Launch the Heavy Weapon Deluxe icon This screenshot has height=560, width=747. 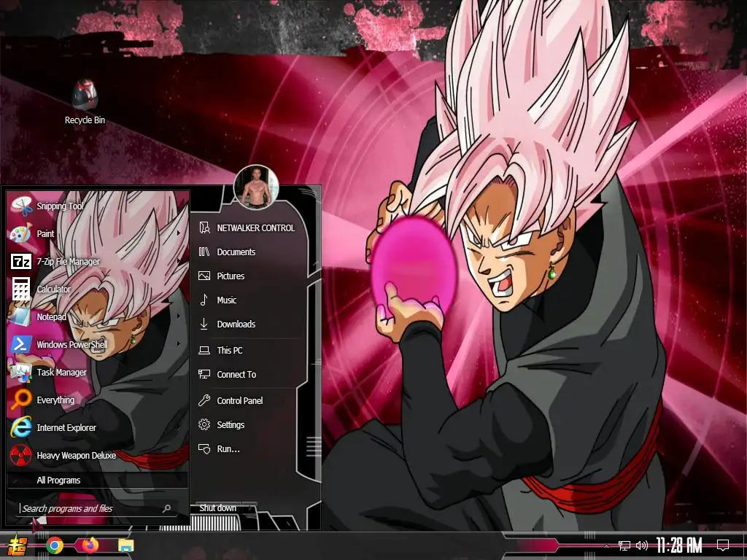coord(21,455)
